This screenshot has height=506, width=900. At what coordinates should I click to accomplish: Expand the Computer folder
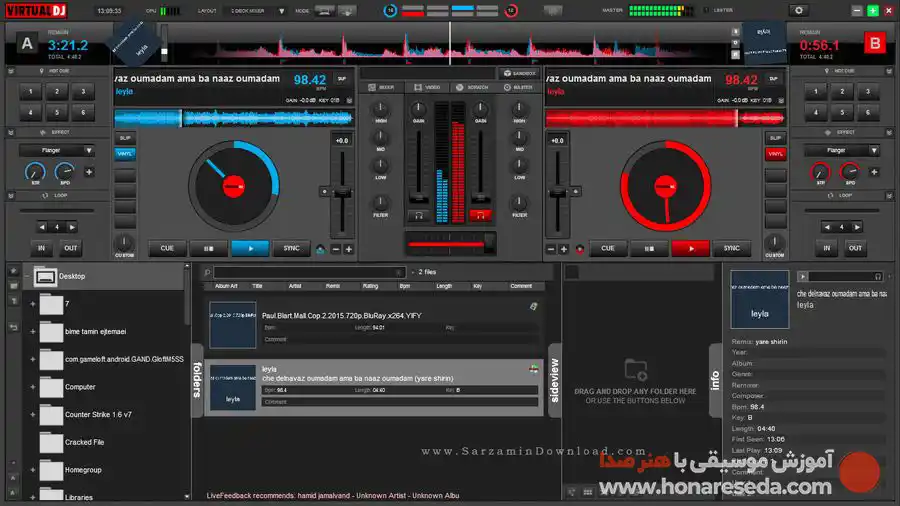pos(32,387)
